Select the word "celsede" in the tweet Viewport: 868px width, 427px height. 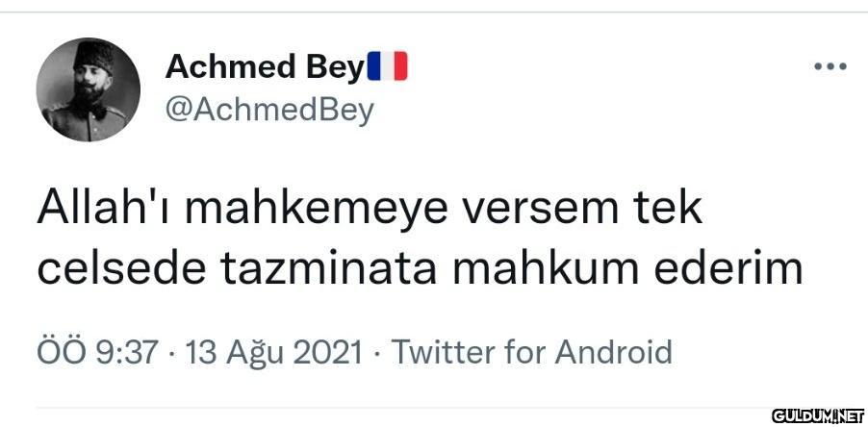pyautogui.click(x=120, y=267)
